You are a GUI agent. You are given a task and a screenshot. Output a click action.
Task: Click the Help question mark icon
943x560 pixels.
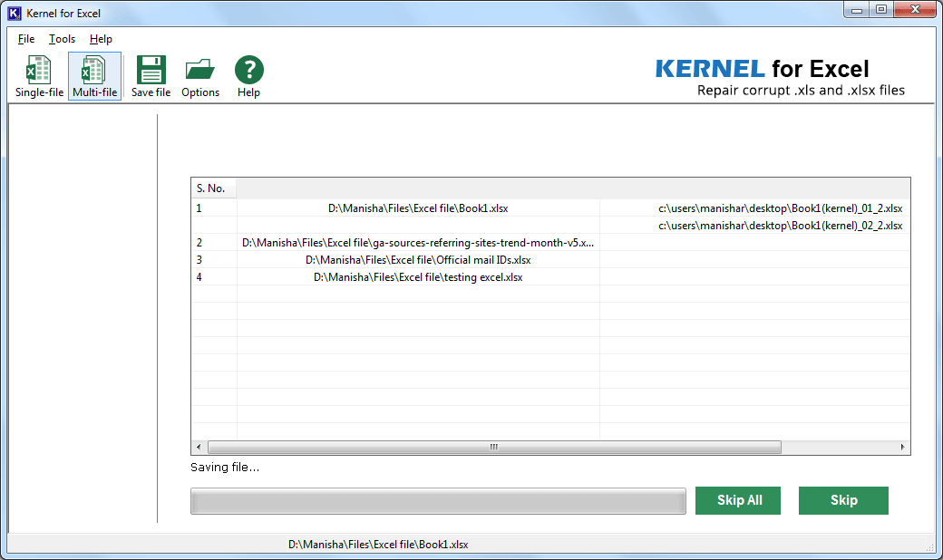coord(249,76)
